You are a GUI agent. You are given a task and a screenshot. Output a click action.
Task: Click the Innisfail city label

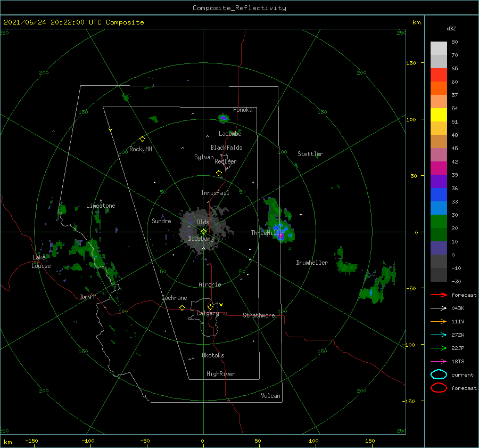(x=215, y=193)
